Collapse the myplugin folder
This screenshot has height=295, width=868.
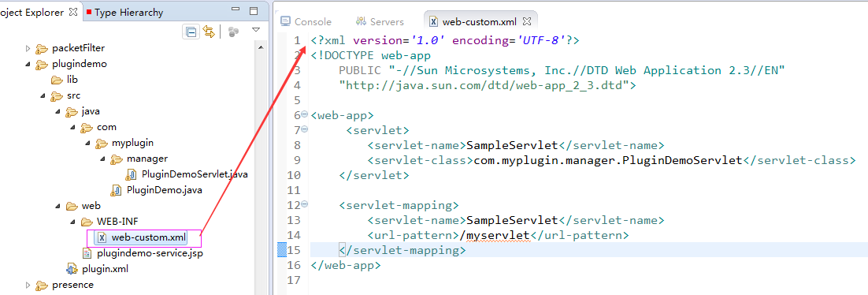pos(88,143)
